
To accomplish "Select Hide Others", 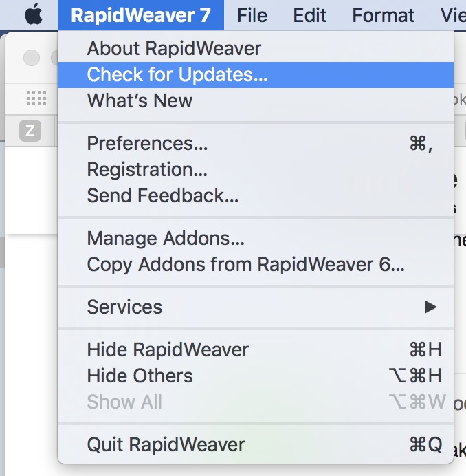I will click(256, 376).
